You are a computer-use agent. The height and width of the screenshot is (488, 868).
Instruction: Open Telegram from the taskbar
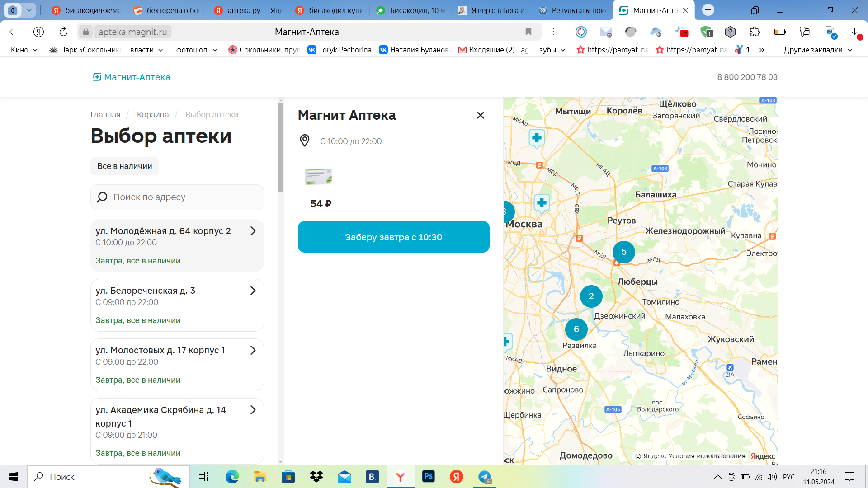click(485, 477)
